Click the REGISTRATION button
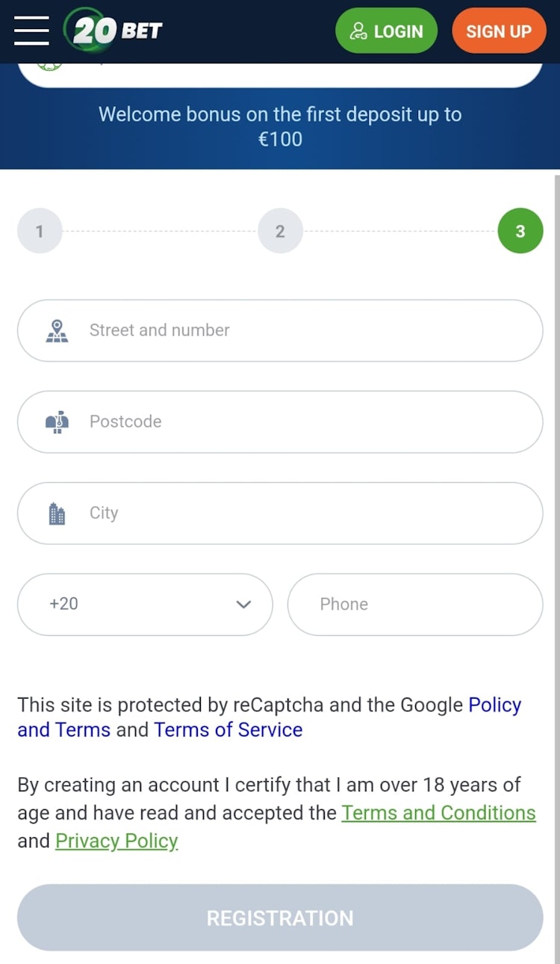Viewport: 560px width, 964px height. 280,918
